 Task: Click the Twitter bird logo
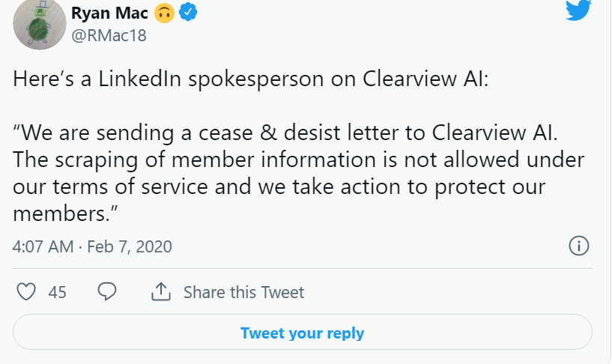coord(578,9)
